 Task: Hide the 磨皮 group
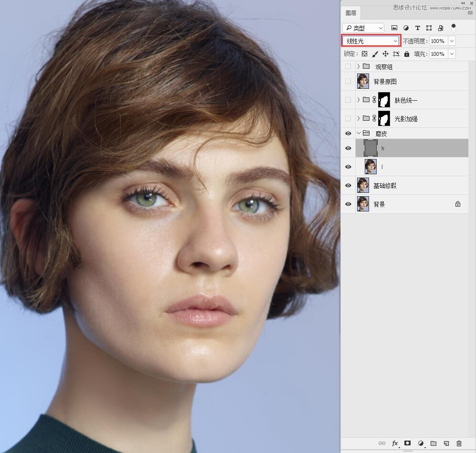tap(348, 134)
